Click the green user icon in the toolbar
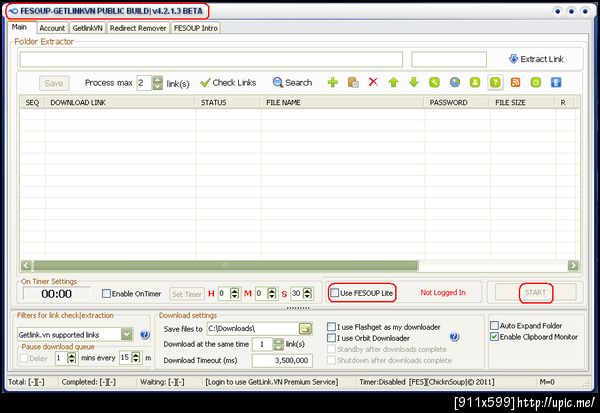 (475, 82)
